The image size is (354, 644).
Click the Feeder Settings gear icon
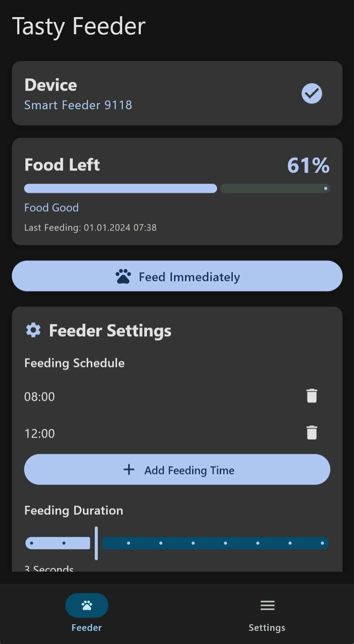[x=33, y=330]
